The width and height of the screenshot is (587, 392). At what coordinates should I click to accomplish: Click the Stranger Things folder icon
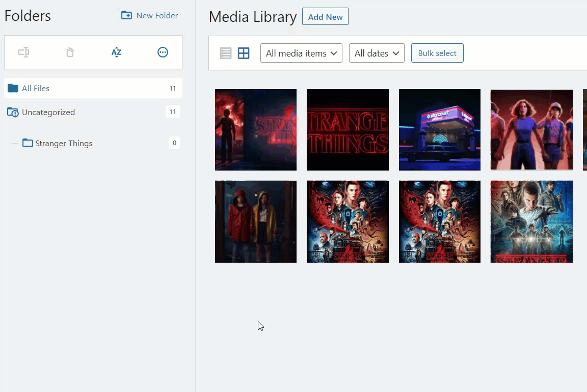[x=28, y=143]
